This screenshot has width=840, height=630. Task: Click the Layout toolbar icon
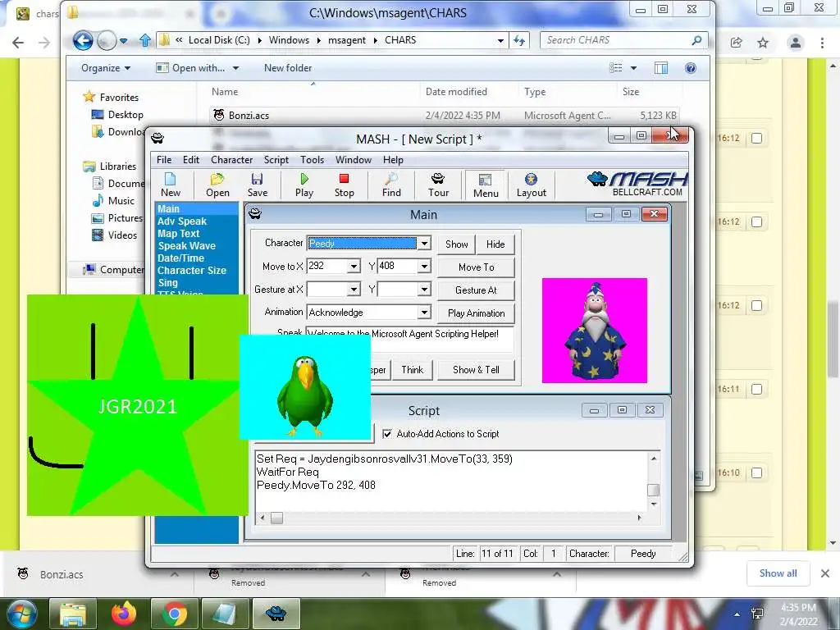(x=531, y=185)
